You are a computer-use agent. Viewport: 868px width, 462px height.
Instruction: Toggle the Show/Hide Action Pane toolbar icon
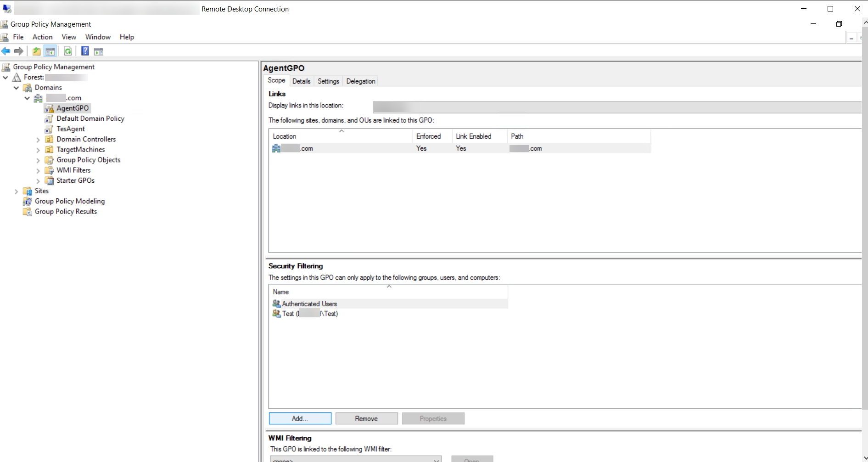tap(99, 51)
